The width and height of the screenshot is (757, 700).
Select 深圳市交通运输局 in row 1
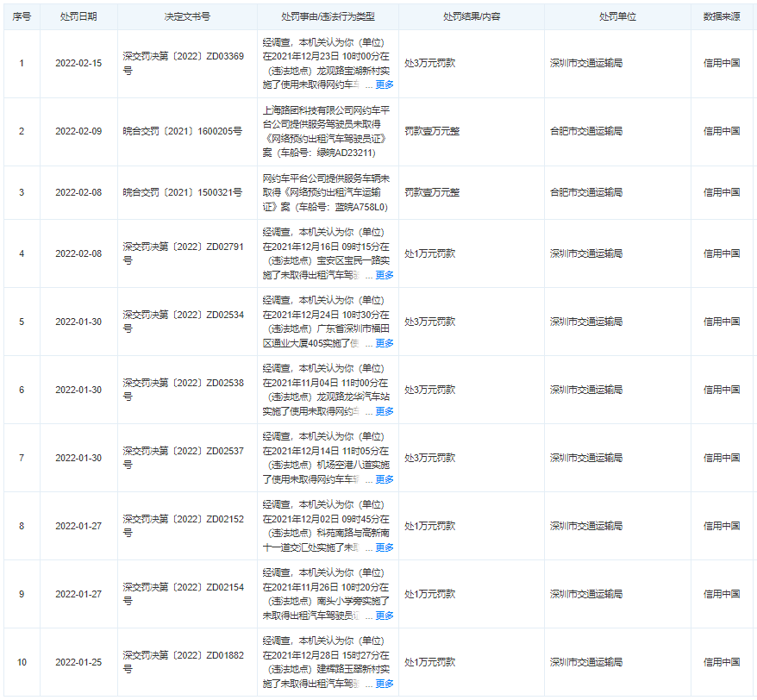(586, 63)
